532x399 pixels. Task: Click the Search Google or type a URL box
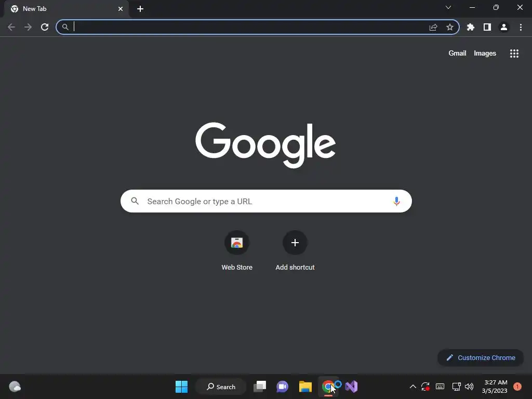(267, 201)
